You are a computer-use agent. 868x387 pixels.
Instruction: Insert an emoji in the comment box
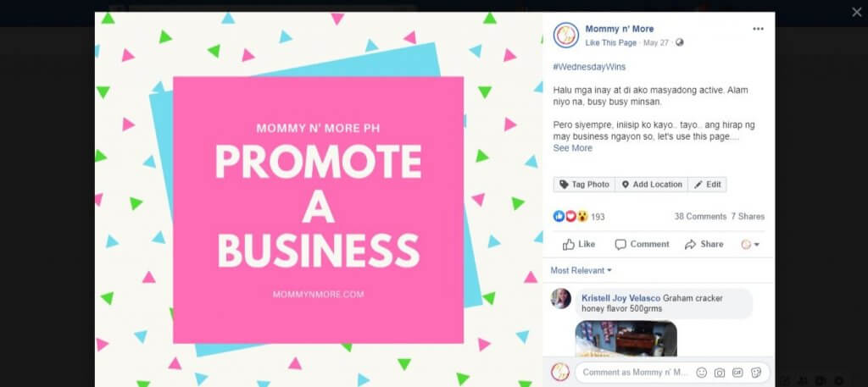tap(701, 373)
